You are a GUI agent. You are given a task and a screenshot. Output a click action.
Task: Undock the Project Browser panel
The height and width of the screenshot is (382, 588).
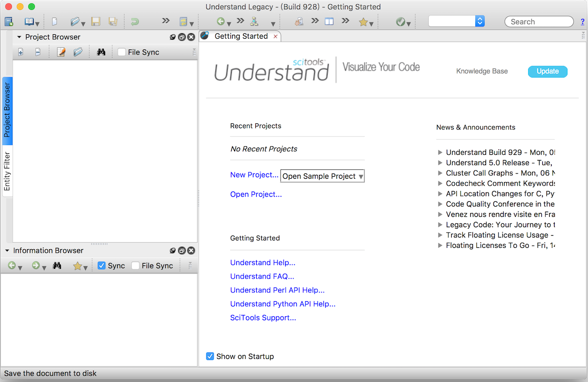(x=182, y=37)
